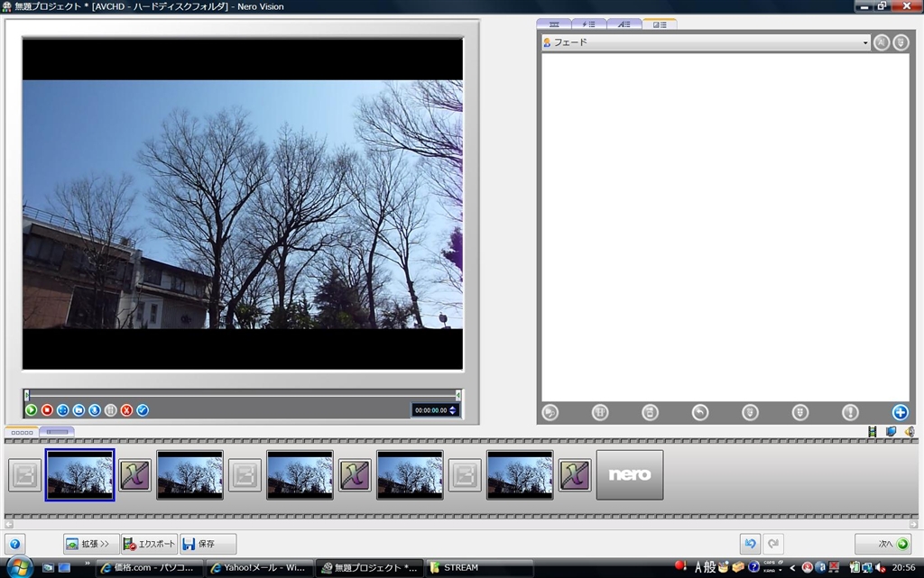Switch to the 価格.com Internet Explorer taskbar window
Viewport: 924px width, 578px height.
150,568
